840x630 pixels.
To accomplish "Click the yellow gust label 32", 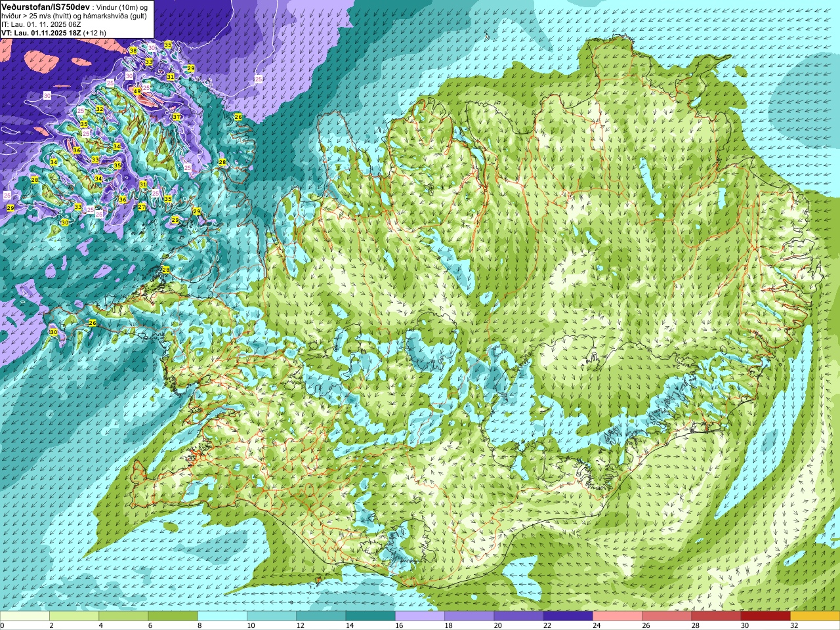I will (x=100, y=109).
